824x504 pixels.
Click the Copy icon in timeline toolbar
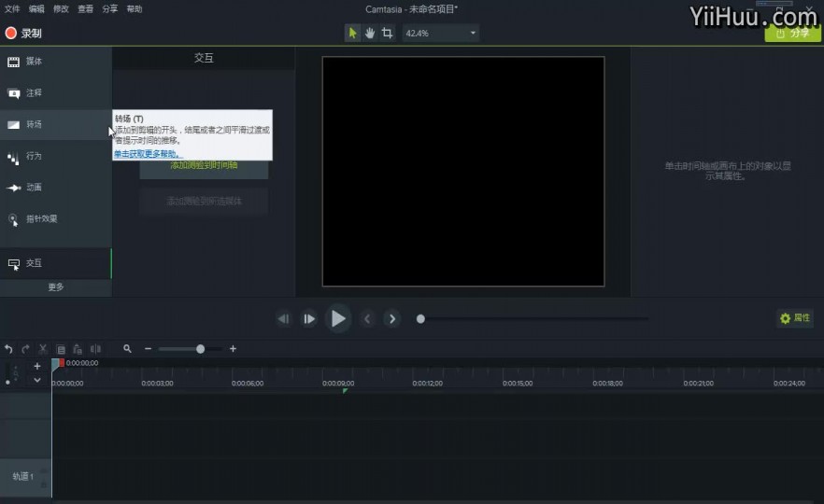click(61, 349)
